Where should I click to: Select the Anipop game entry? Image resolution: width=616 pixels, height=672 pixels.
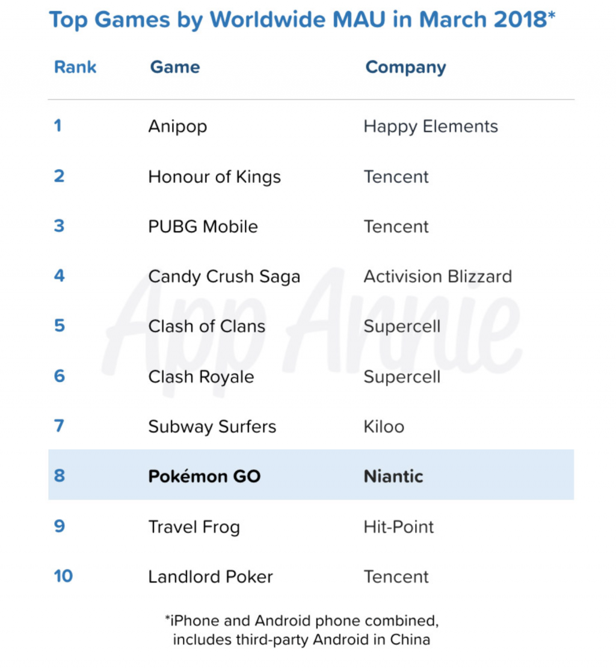(x=177, y=127)
